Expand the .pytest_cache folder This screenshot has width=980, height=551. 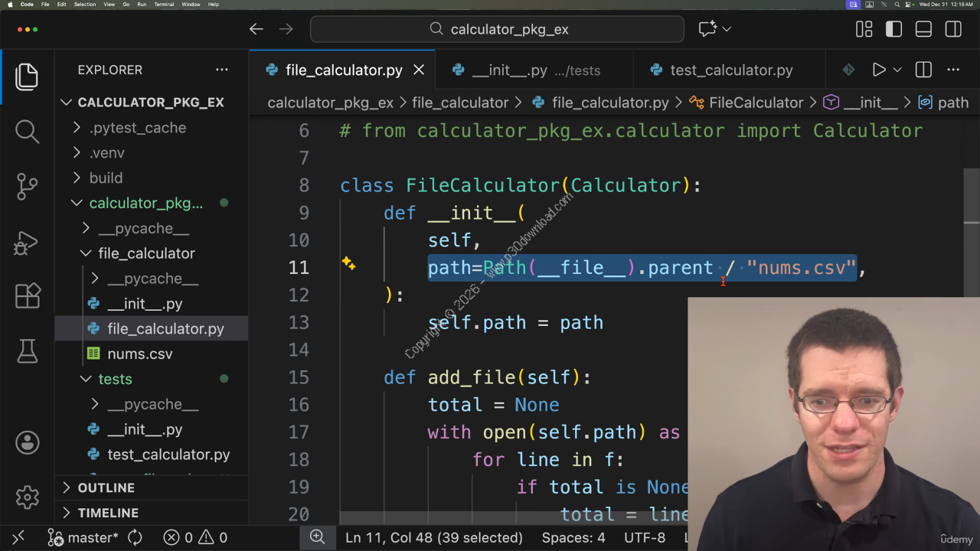[137, 128]
